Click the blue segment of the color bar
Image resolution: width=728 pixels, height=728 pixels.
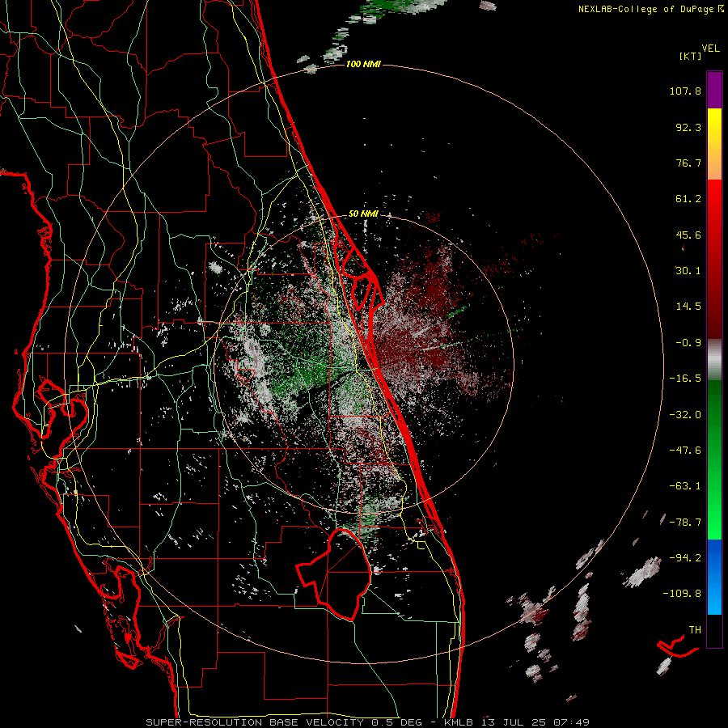point(714,577)
